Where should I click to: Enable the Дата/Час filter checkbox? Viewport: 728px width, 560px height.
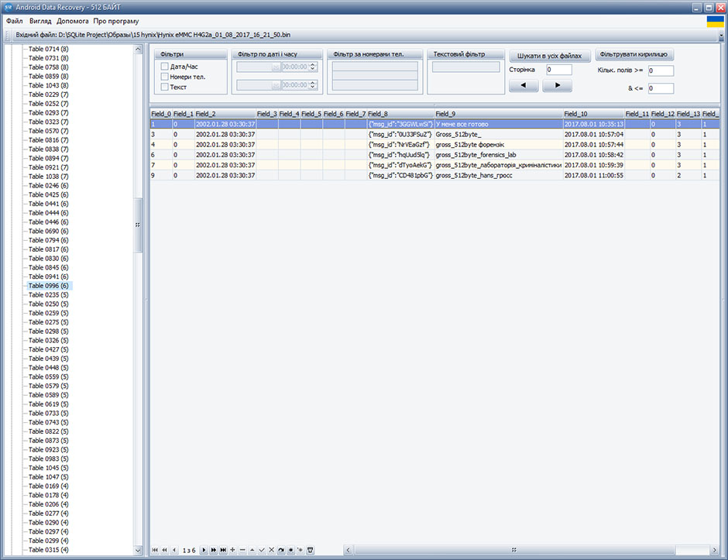pos(164,67)
